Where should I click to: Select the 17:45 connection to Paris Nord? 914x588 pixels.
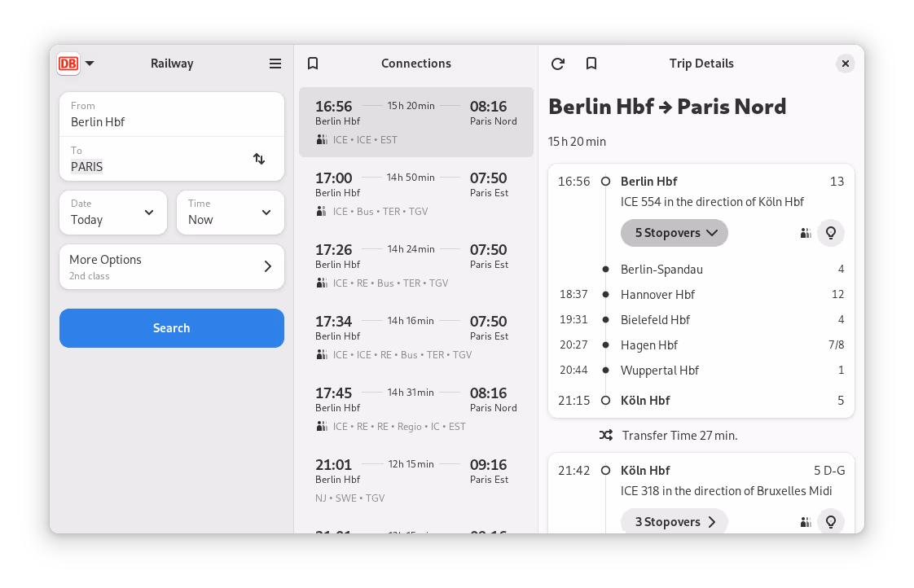tap(416, 409)
